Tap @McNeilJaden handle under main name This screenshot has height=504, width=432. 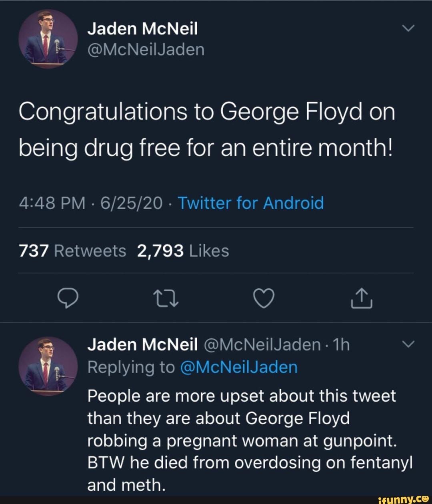(146, 50)
